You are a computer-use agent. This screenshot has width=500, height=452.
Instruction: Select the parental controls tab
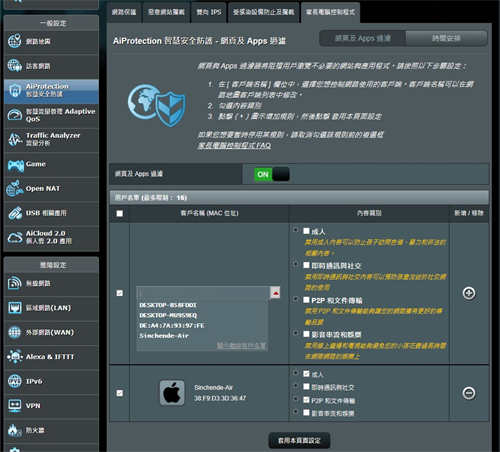click(330, 12)
